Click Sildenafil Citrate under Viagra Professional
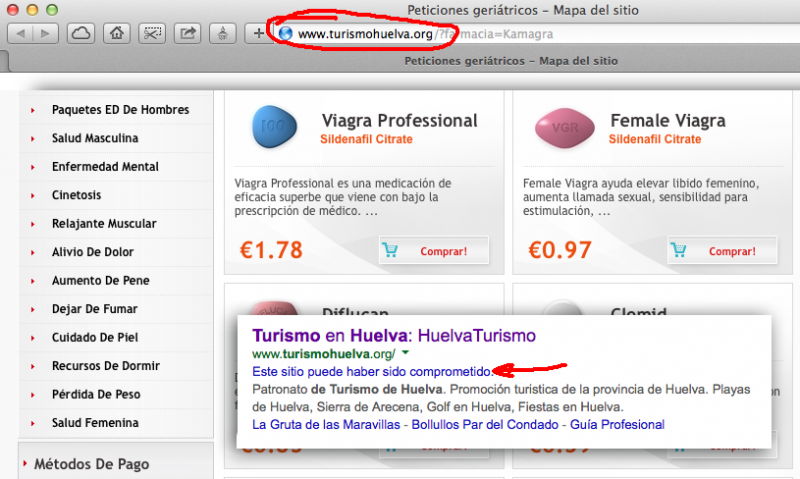This screenshot has height=479, width=800. 366,139
